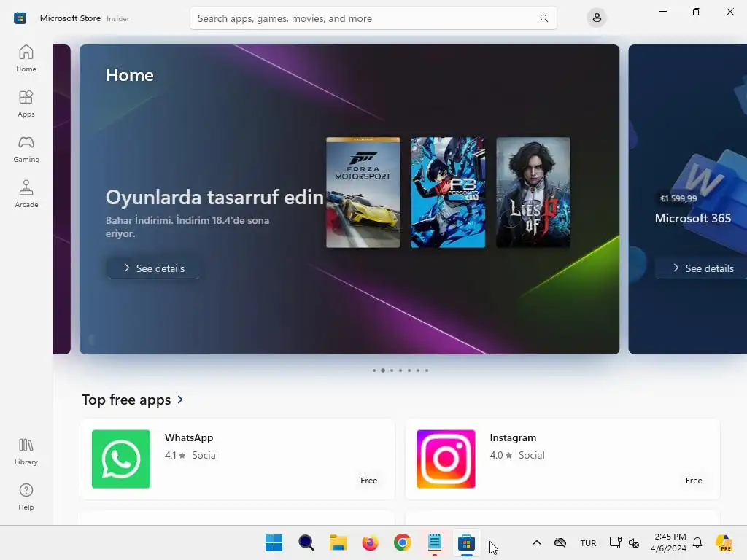
Task: Select the second carousel page dot
Action: click(382, 370)
